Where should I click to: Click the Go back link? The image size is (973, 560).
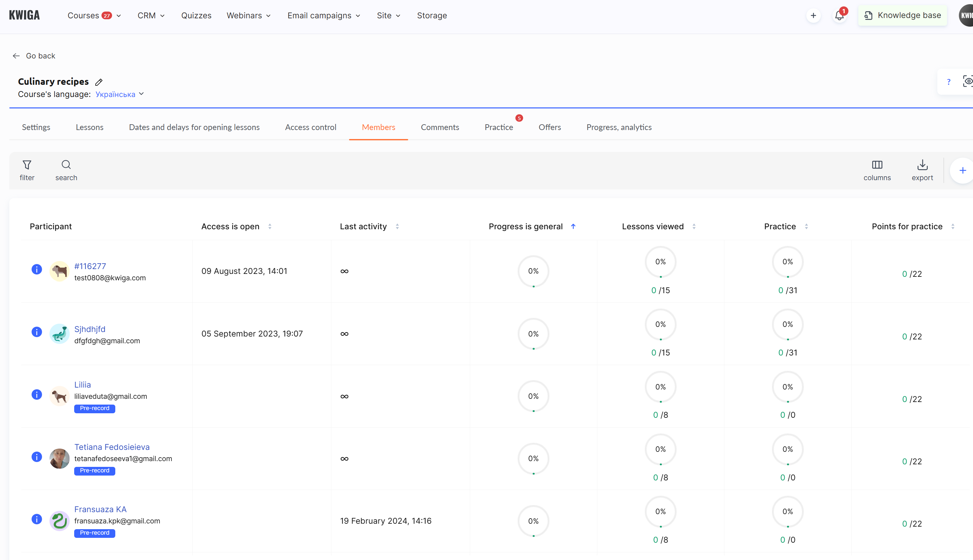(x=34, y=56)
